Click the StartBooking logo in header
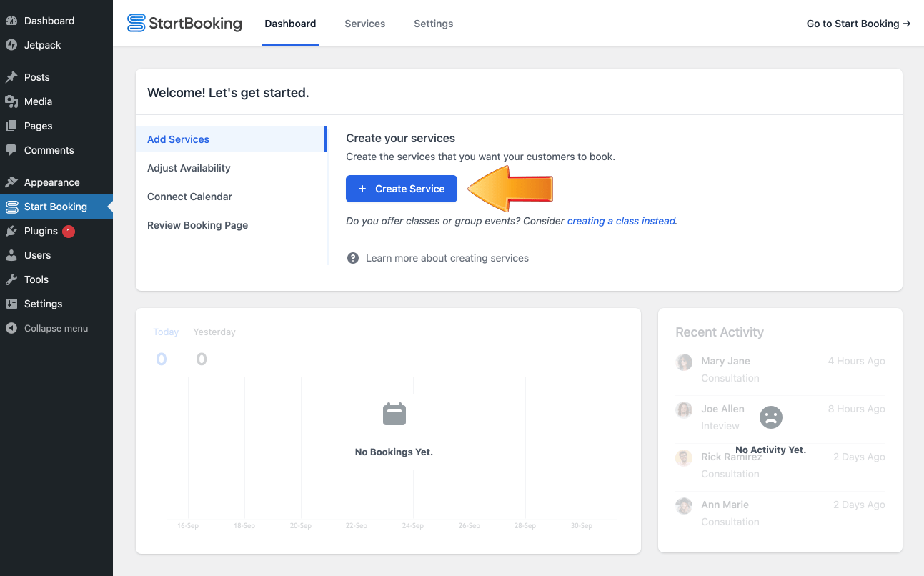This screenshot has height=576, width=924. 184,24
